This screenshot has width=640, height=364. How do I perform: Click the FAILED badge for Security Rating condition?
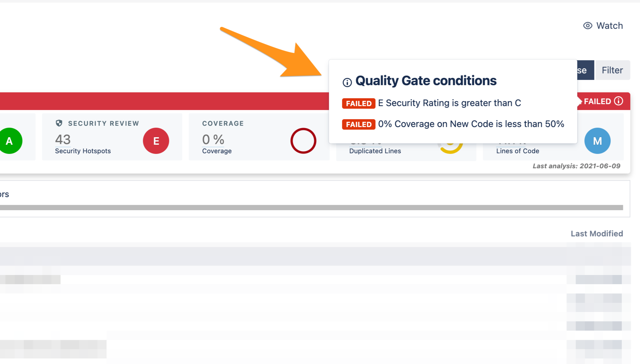[x=359, y=103]
